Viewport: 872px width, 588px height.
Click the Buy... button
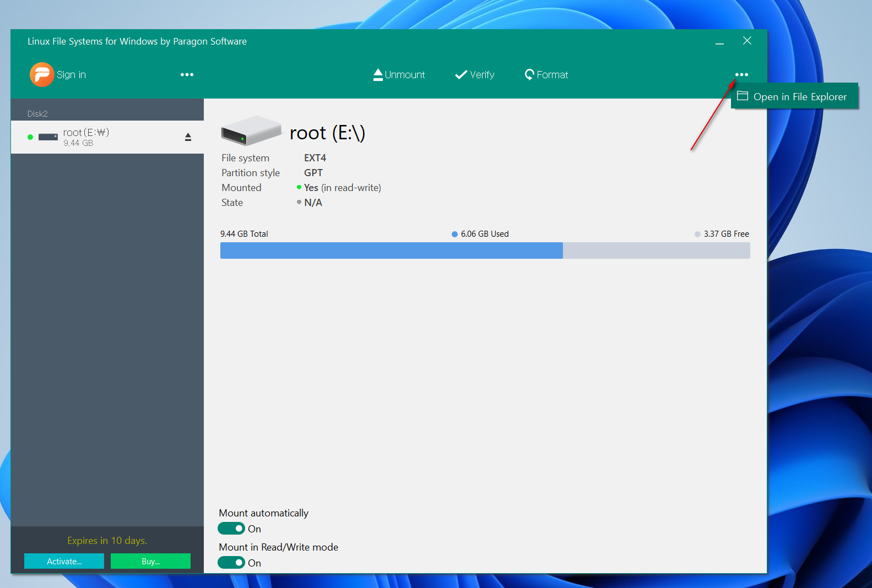[x=150, y=561]
